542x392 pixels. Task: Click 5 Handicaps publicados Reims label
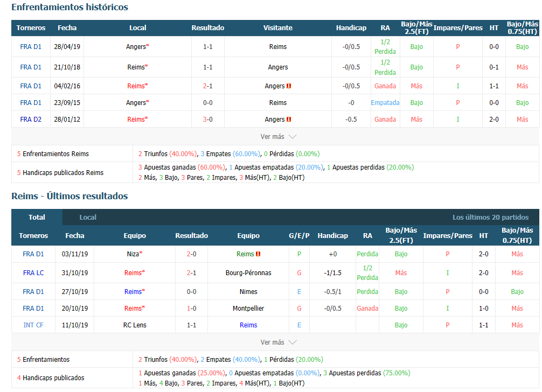coord(60,172)
